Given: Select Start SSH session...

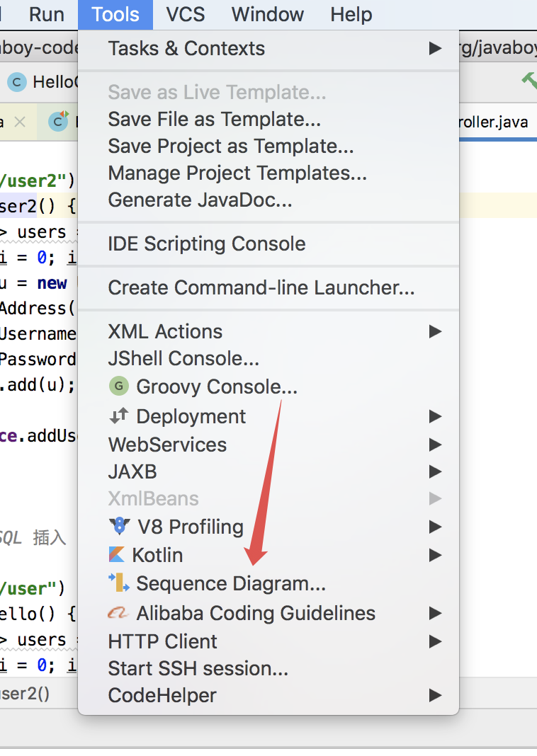Looking at the screenshot, I should (x=268, y=669).
